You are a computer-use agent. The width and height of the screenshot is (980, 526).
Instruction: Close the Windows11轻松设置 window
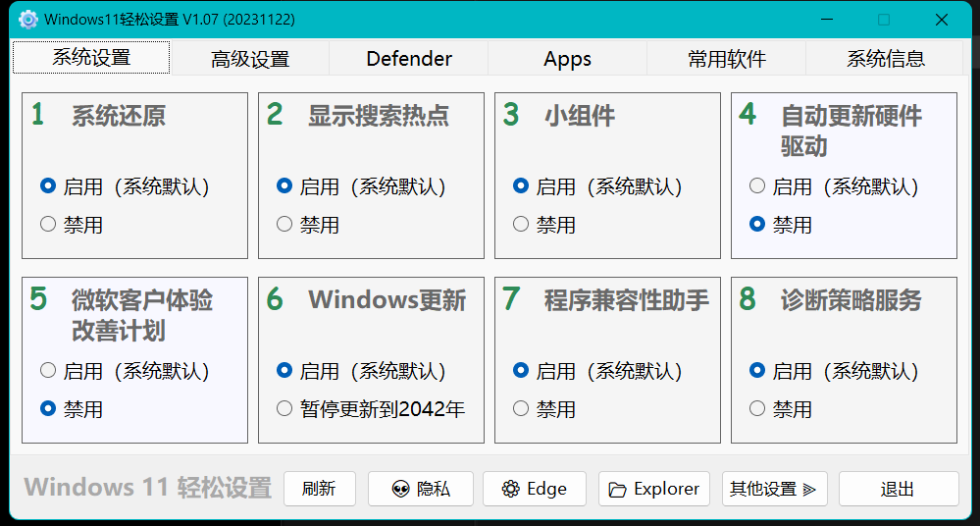pos(942,20)
